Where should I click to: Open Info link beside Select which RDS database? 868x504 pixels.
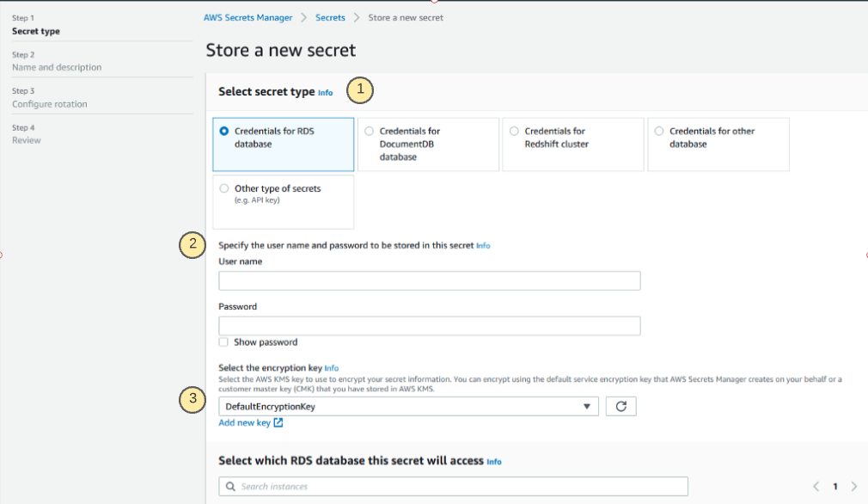pyautogui.click(x=494, y=462)
